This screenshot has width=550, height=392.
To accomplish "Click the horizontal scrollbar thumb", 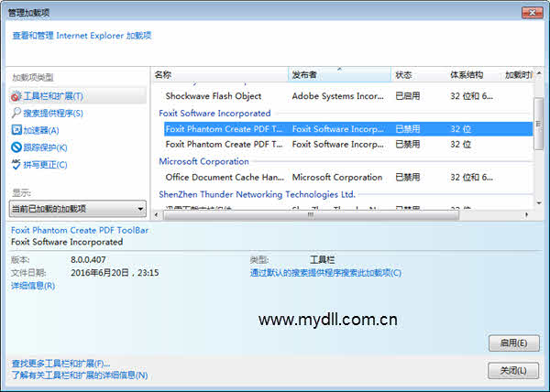I will (x=311, y=215).
